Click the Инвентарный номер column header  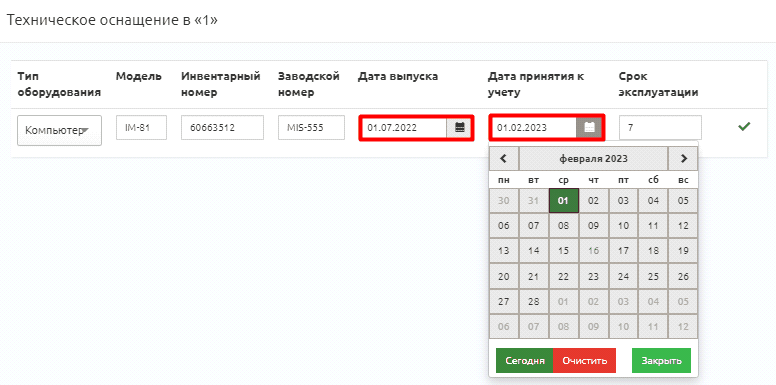click(221, 85)
